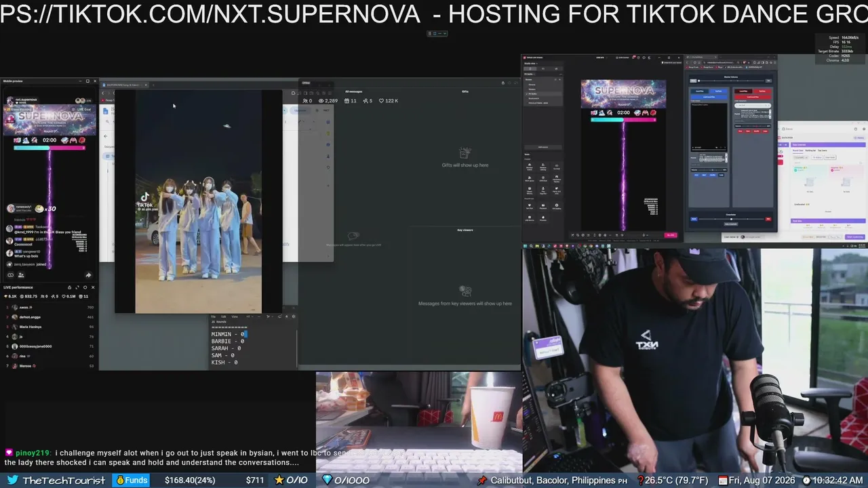The image size is (868, 488).
Task: Click the viewers eye count 2,289
Action: point(328,101)
